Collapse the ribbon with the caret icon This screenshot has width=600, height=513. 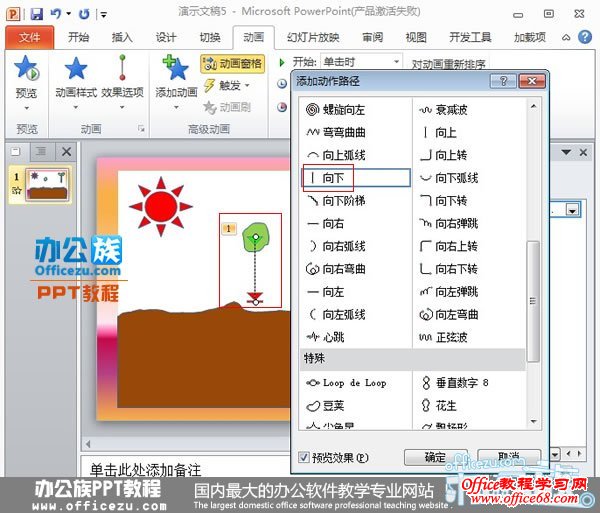pos(566,37)
